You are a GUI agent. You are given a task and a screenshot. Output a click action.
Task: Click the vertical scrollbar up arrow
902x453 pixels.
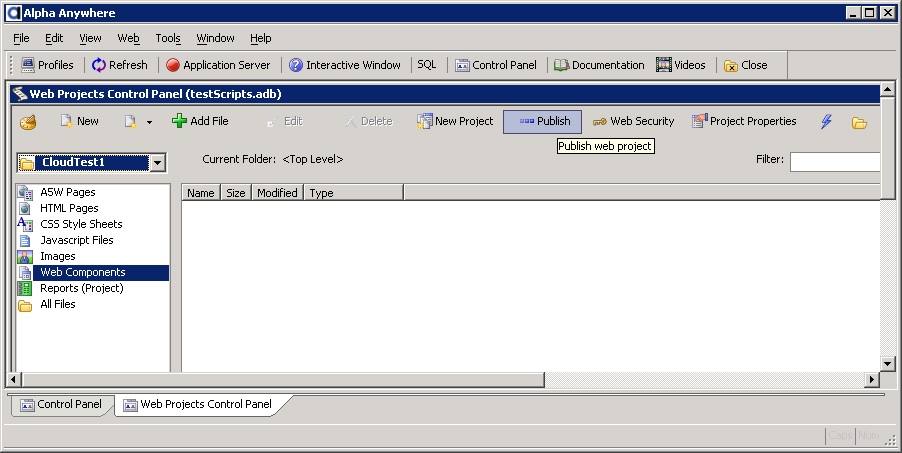(x=888, y=90)
